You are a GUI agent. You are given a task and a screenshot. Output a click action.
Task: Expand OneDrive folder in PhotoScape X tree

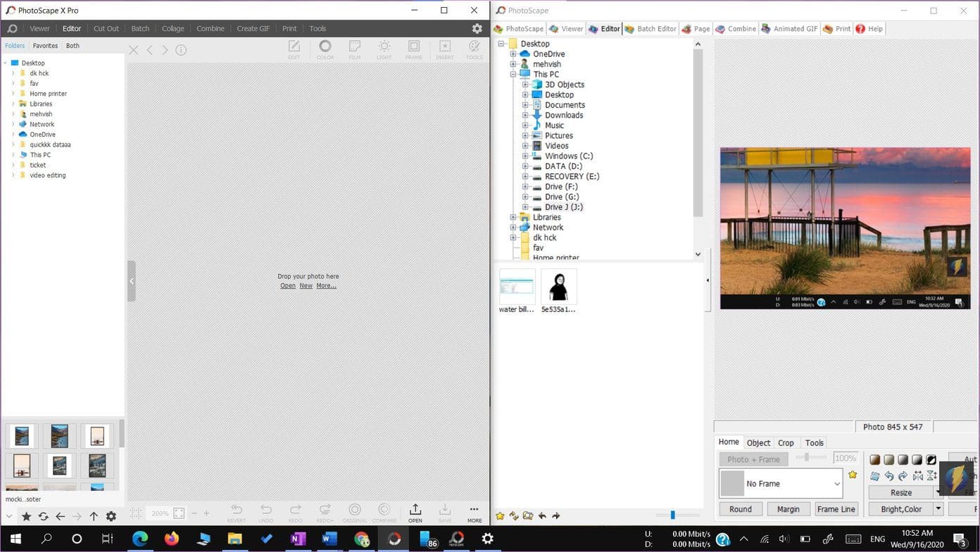coord(13,134)
